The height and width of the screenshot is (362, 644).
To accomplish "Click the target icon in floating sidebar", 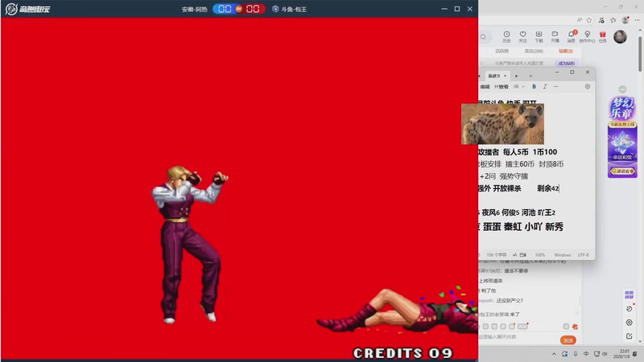I will (630, 323).
